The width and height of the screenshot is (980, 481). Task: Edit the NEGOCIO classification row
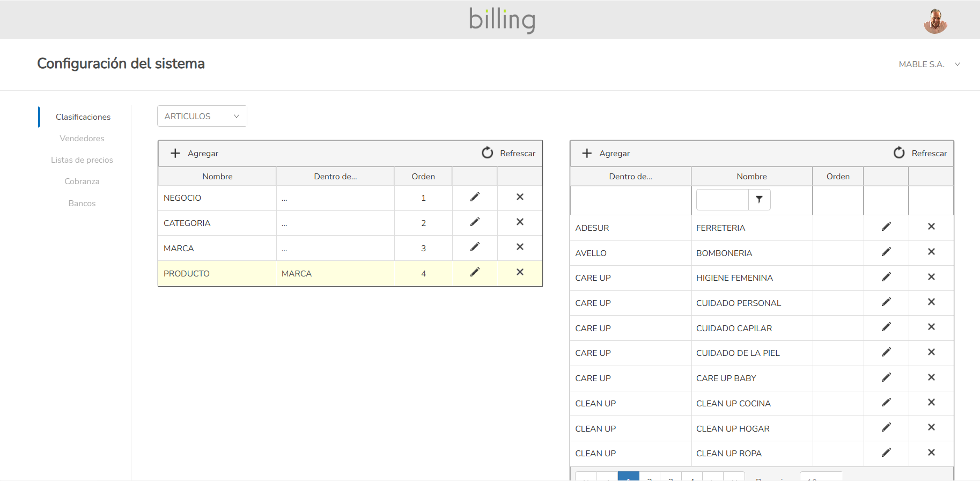tap(475, 197)
